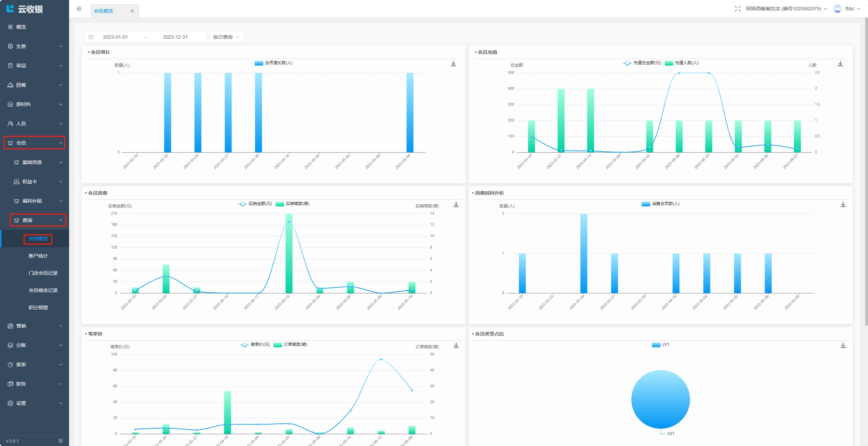The width and height of the screenshot is (868, 446).
Task: Open 门店会员记录 page link
Action: [43, 273]
